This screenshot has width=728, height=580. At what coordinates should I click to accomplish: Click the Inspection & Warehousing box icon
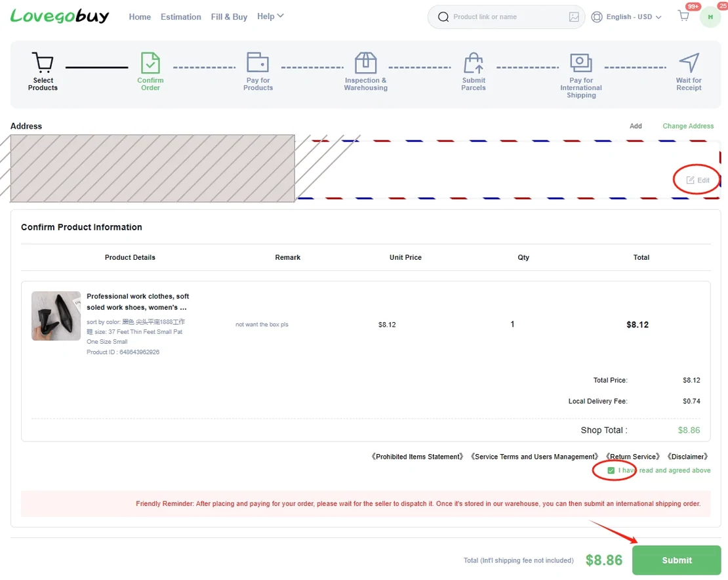click(x=365, y=63)
